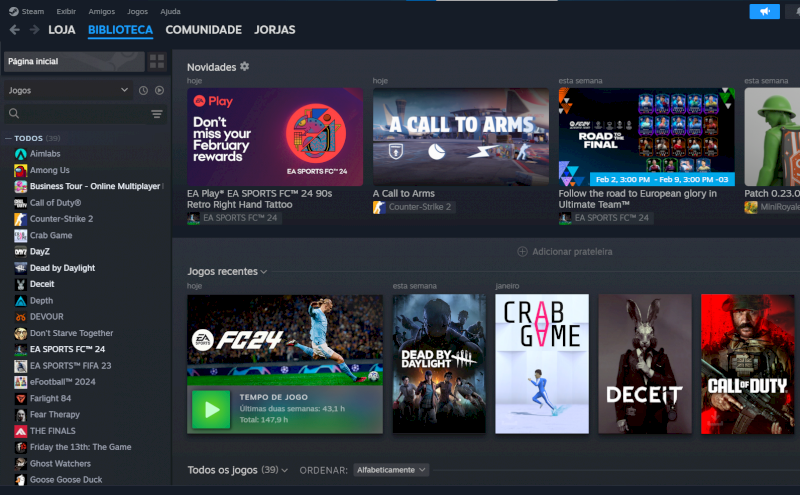Open the Deceit cover art
800x495 pixels.
645,364
